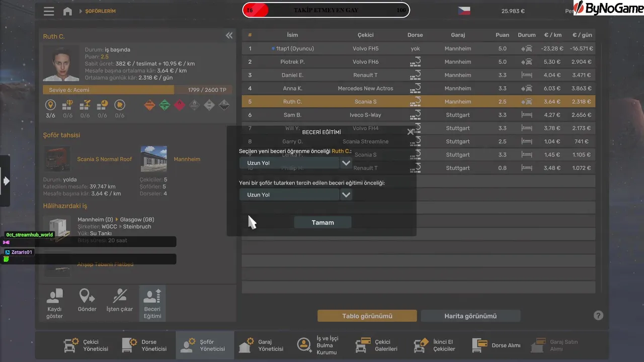Click the long distance skill icon

pyautogui.click(x=50, y=105)
